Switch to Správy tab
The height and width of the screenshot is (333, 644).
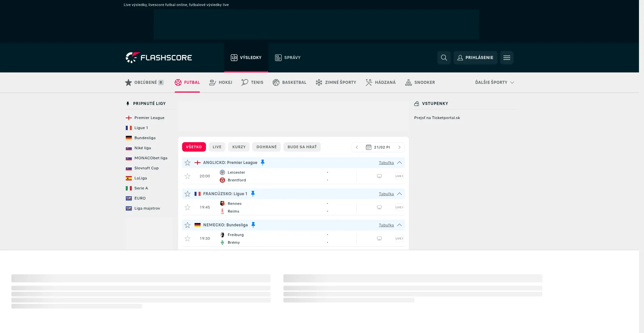coord(288,58)
